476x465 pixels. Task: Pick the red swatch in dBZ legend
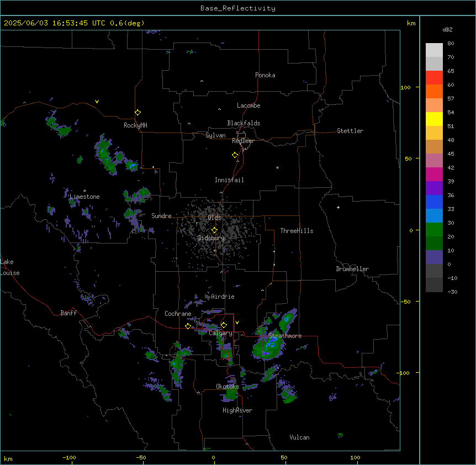click(x=434, y=77)
